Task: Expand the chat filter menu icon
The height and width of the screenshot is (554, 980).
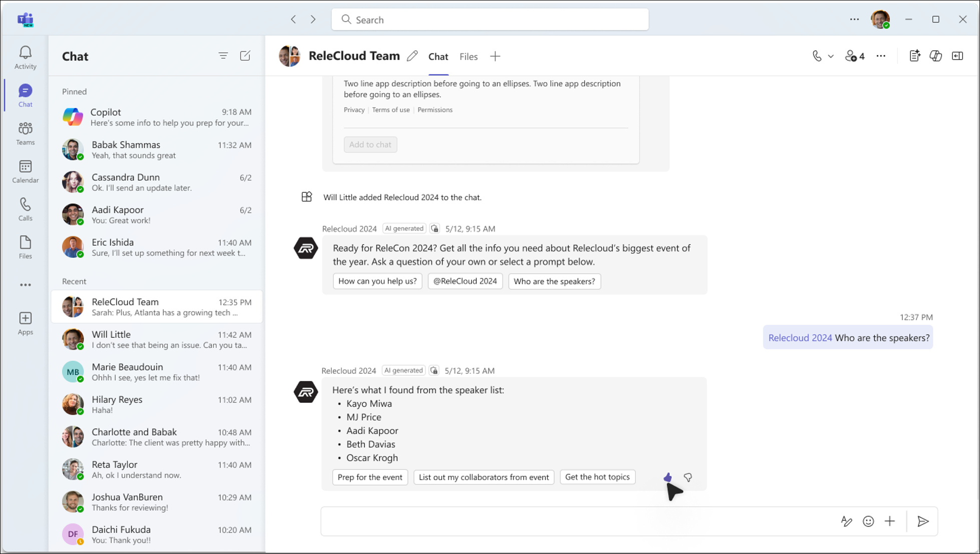Action: [x=223, y=56]
